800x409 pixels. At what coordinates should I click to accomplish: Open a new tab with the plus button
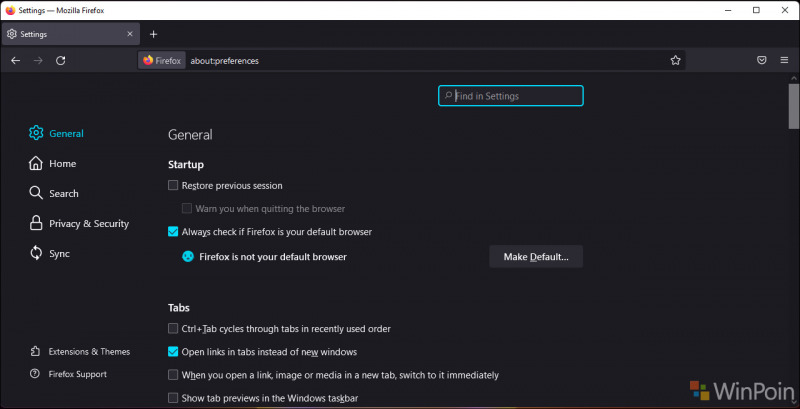(154, 34)
